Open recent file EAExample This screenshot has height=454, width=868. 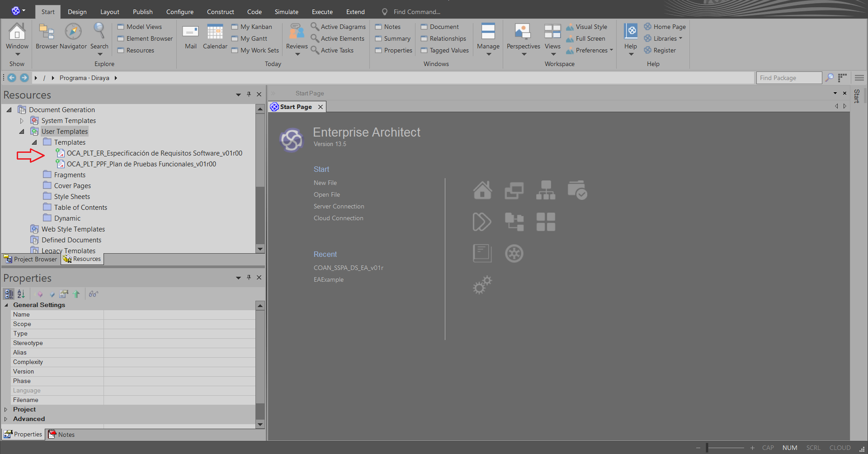(x=328, y=279)
